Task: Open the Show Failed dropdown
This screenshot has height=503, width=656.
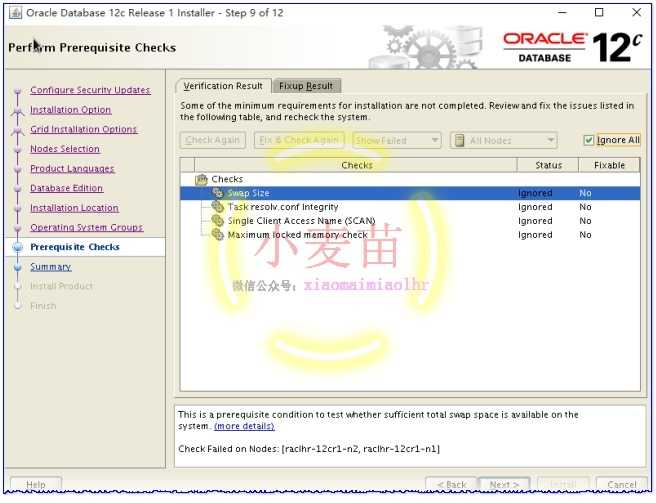Action: [397, 140]
